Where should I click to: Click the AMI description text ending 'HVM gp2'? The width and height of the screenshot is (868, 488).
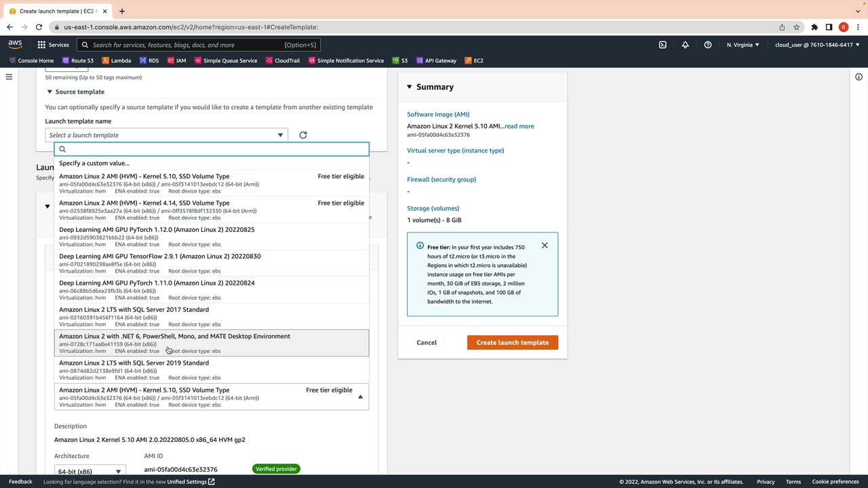click(150, 440)
